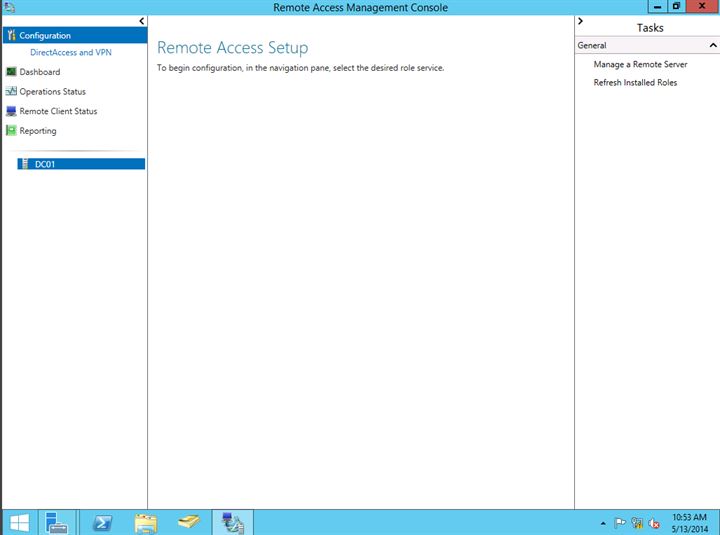
Task: Open the Windows Start button
Action: click(x=18, y=522)
